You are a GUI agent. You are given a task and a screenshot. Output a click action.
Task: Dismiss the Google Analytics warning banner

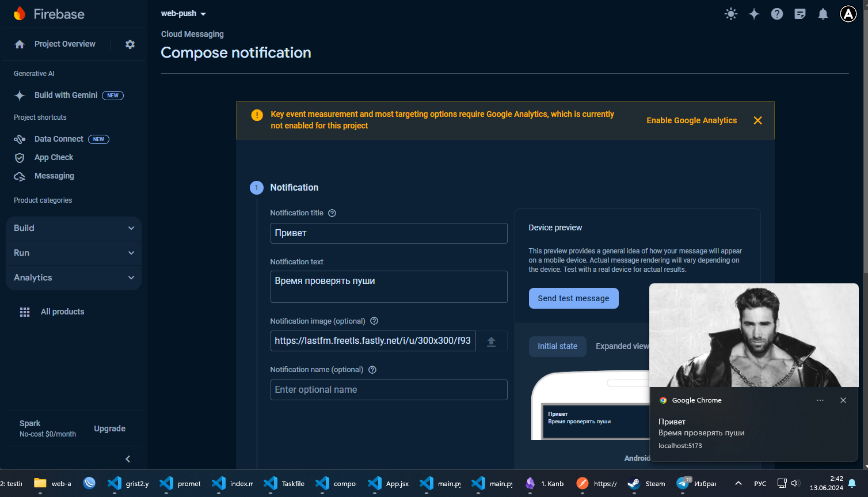(758, 120)
